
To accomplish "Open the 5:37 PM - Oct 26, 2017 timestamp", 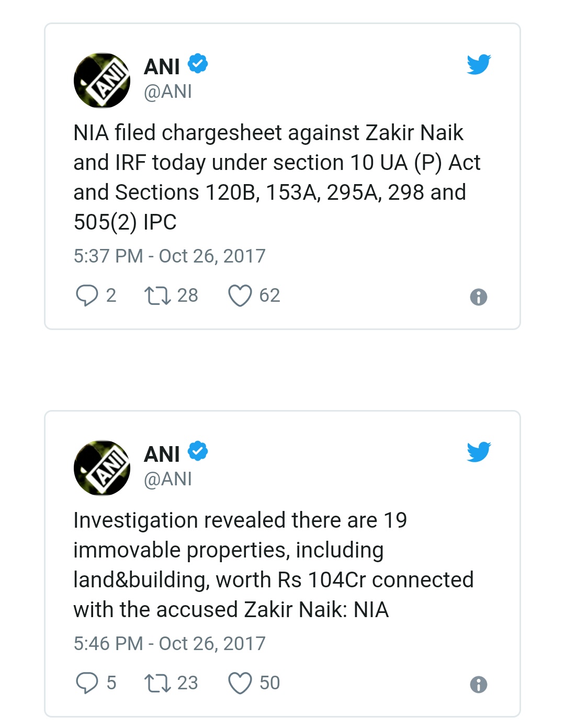I will point(169,256).
